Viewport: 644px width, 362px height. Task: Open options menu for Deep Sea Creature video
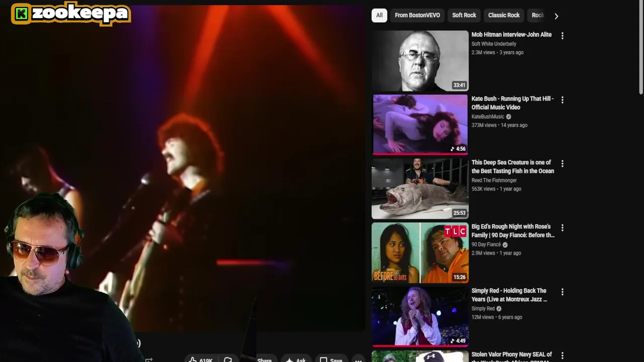pos(562,164)
